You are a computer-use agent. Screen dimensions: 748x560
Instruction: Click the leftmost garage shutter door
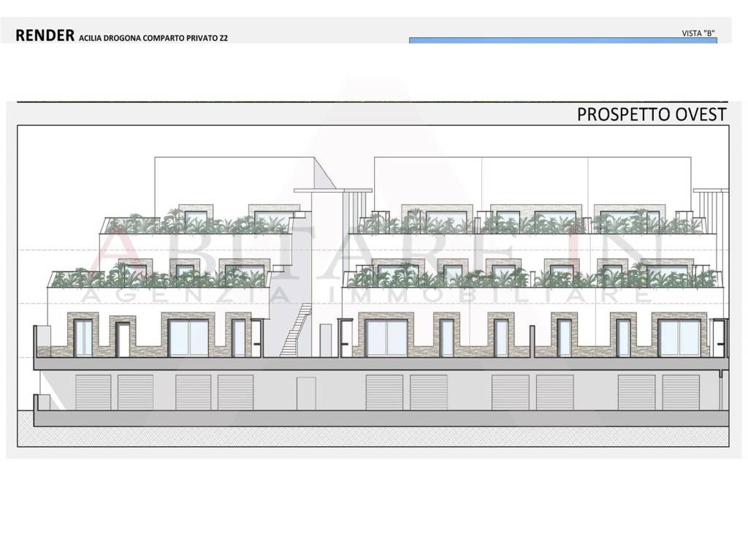click(93, 393)
